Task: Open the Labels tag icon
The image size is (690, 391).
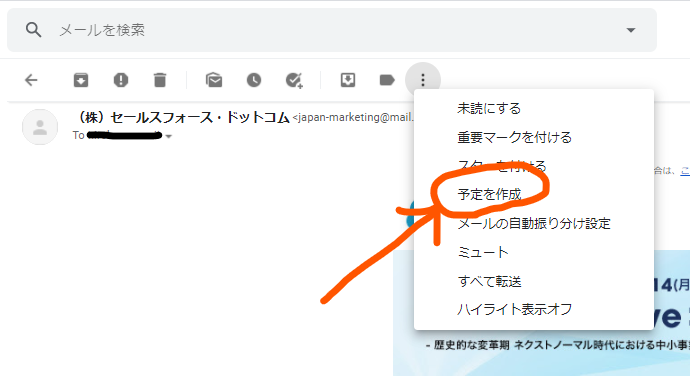Action: [x=387, y=80]
